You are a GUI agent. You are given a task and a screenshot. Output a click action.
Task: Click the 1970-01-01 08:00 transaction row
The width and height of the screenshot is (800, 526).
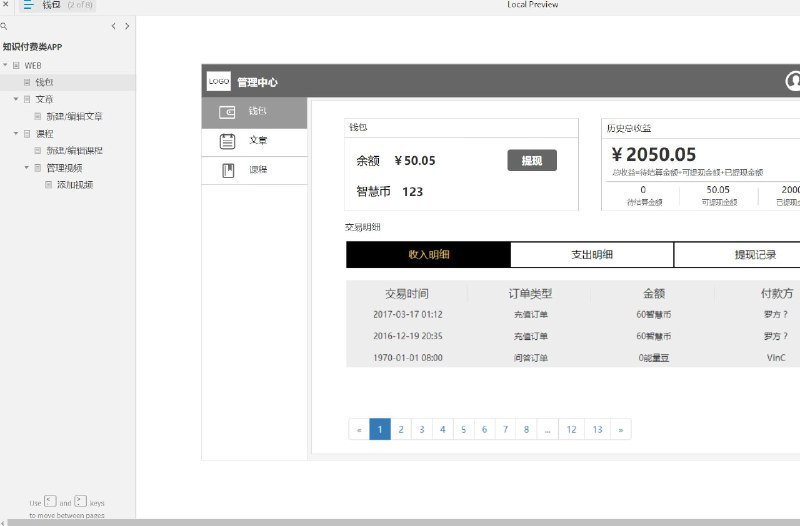coord(573,358)
